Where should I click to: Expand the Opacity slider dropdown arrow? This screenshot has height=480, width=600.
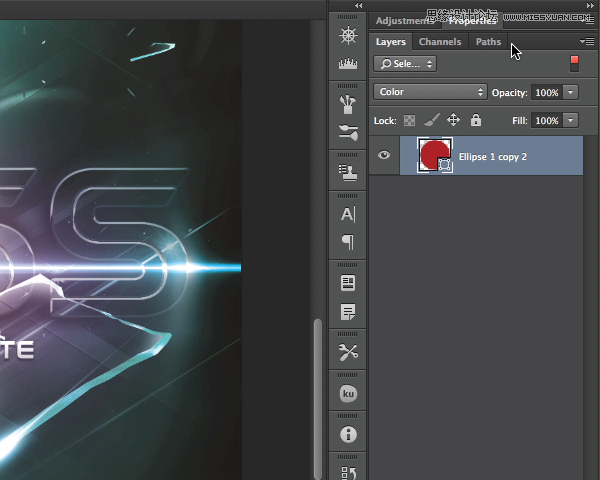(x=570, y=92)
